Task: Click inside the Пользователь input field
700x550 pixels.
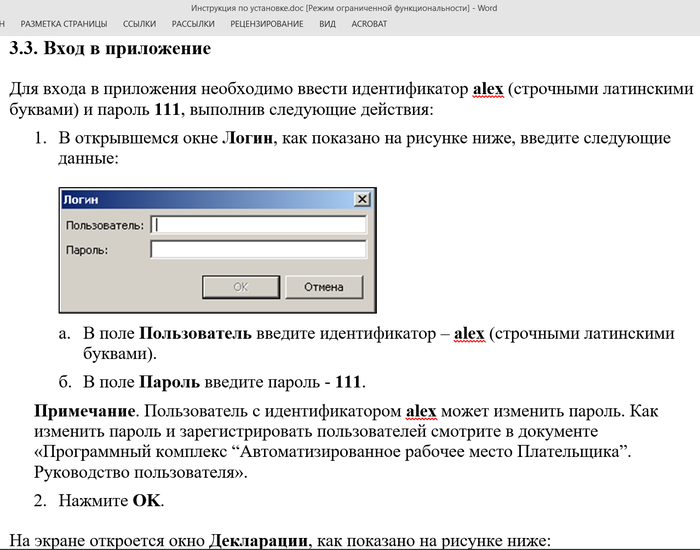Action: click(258, 225)
